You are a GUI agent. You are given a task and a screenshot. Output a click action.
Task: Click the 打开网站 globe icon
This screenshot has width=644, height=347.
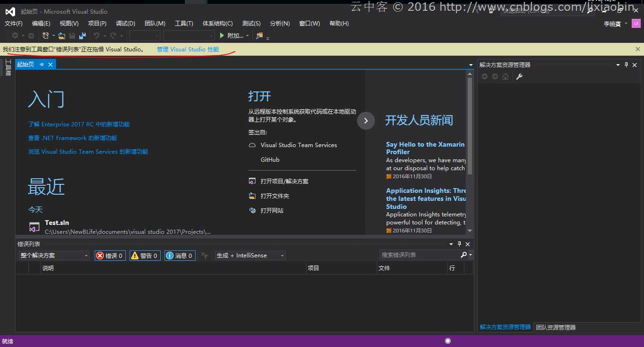(252, 210)
